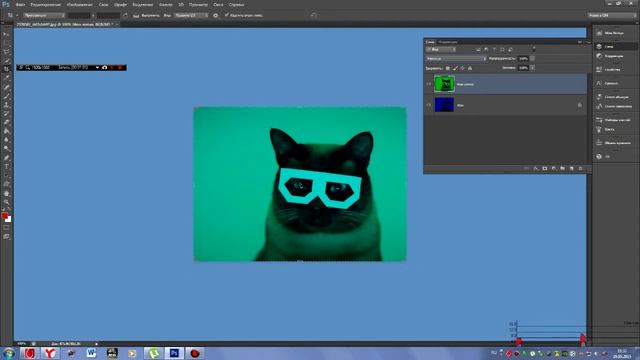This screenshot has width=640, height=360.
Task: Select the Dodge tool
Action: tap(6, 149)
